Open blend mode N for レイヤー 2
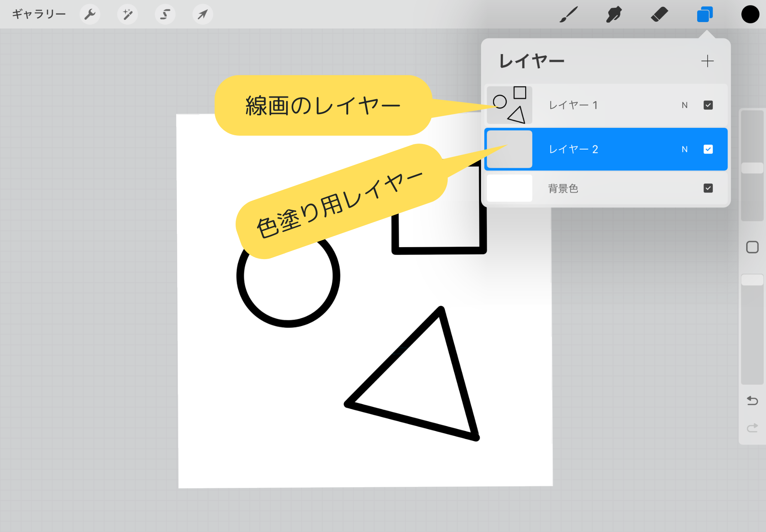This screenshot has width=766, height=532. point(684,150)
